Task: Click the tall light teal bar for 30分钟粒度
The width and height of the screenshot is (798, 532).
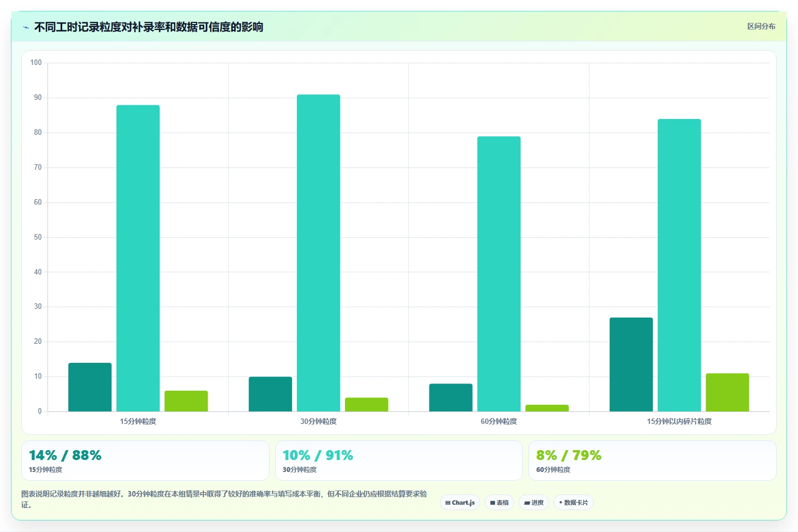Action: 319,253
